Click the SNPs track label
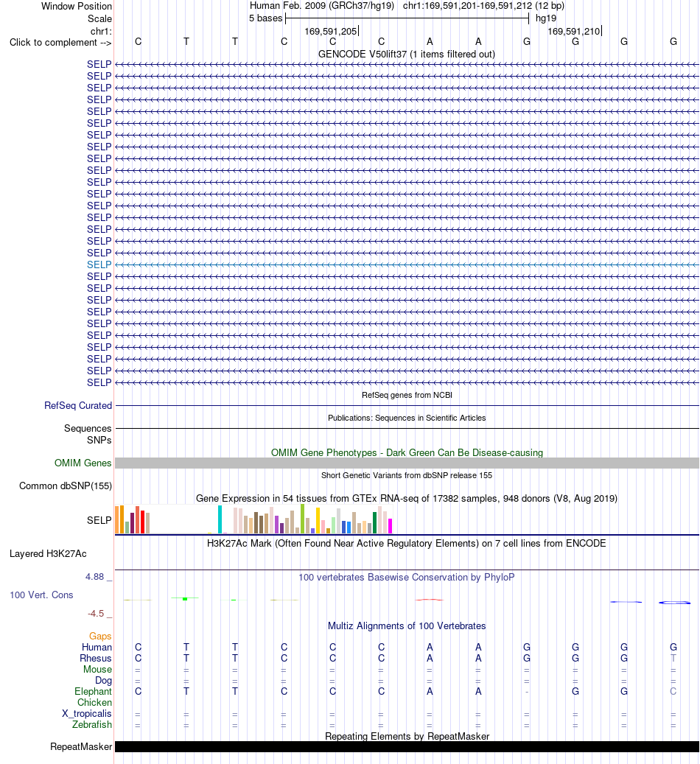The width and height of the screenshot is (700, 764). [99, 440]
